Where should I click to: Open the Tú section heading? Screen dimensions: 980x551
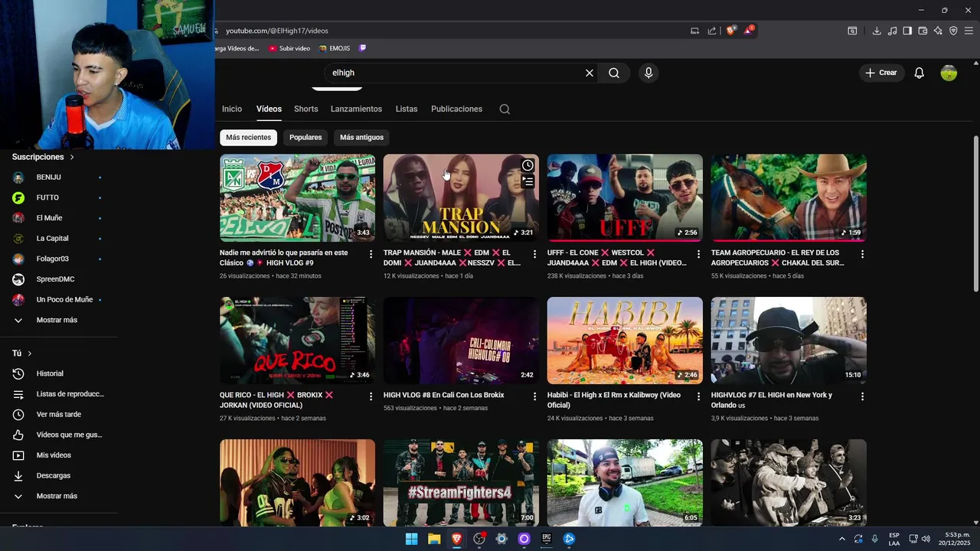(21, 354)
